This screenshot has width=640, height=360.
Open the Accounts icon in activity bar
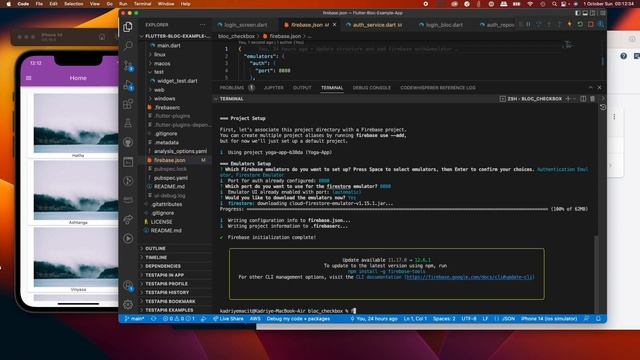tap(128, 285)
